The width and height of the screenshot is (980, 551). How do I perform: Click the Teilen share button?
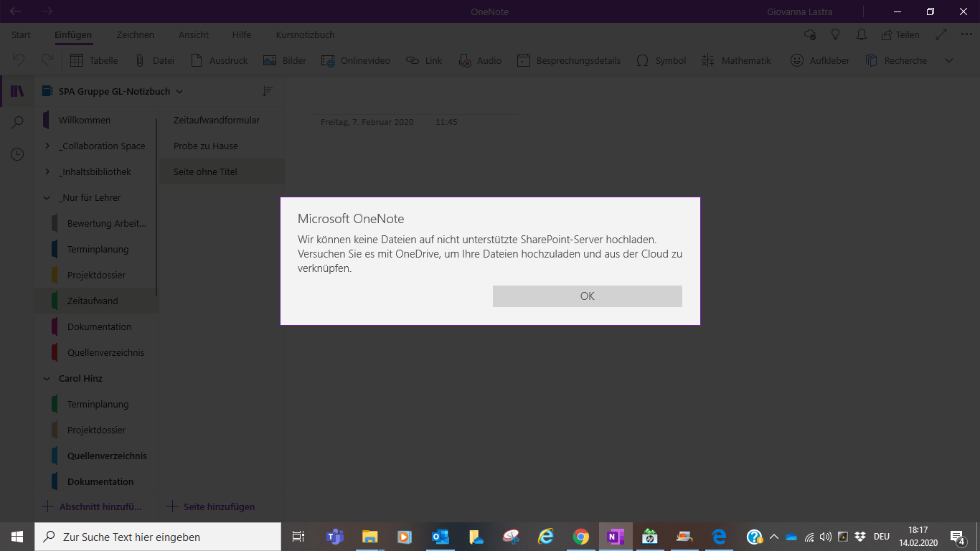(x=900, y=34)
